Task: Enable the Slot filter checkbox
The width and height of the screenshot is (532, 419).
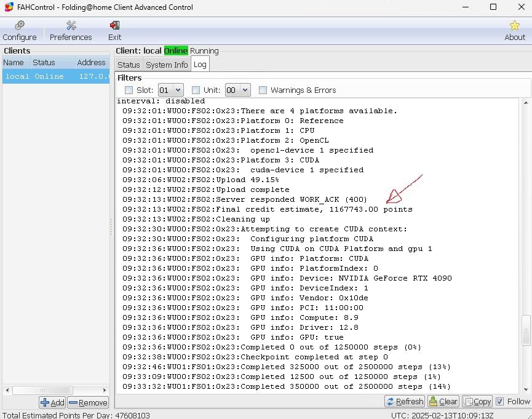Action: point(129,90)
